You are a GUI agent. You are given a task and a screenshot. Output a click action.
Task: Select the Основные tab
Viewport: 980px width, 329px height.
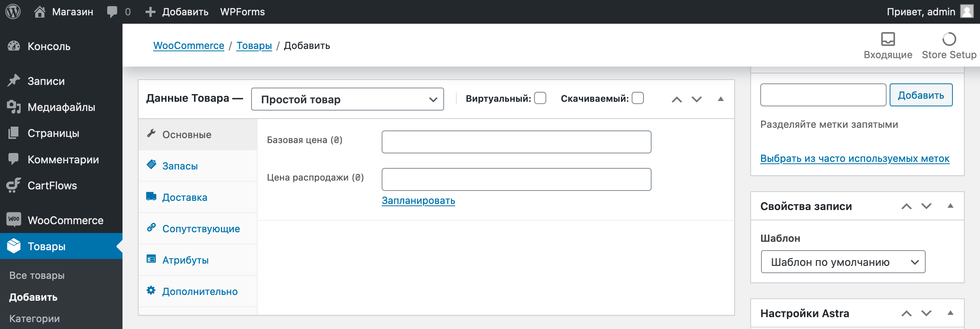(x=198, y=135)
